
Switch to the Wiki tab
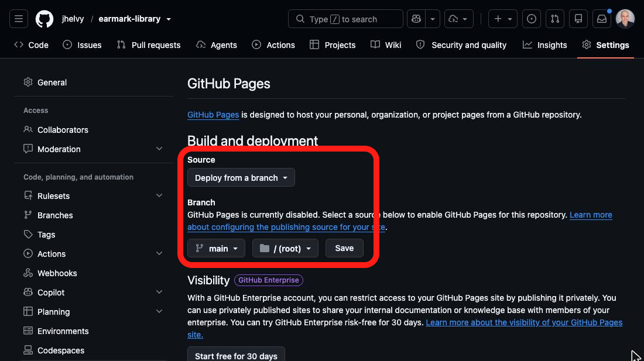tap(386, 44)
